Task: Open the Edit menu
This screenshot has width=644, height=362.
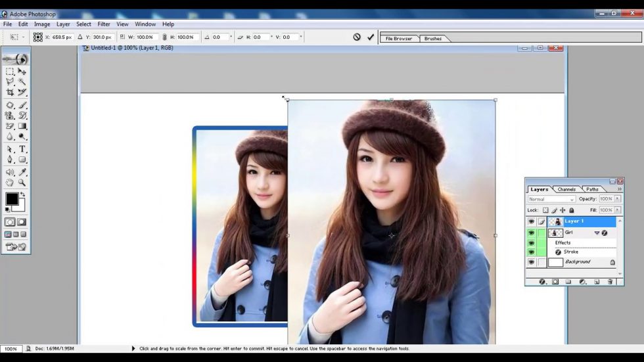Action: tap(23, 24)
